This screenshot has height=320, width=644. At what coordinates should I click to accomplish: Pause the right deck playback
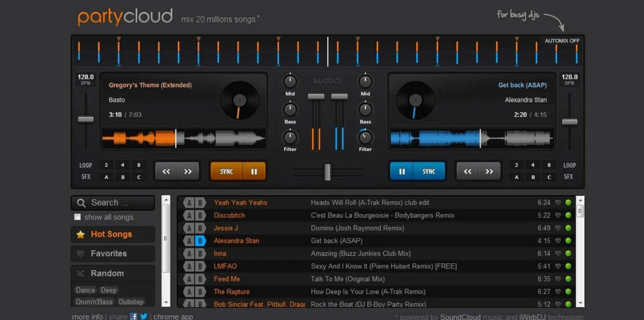click(x=402, y=171)
